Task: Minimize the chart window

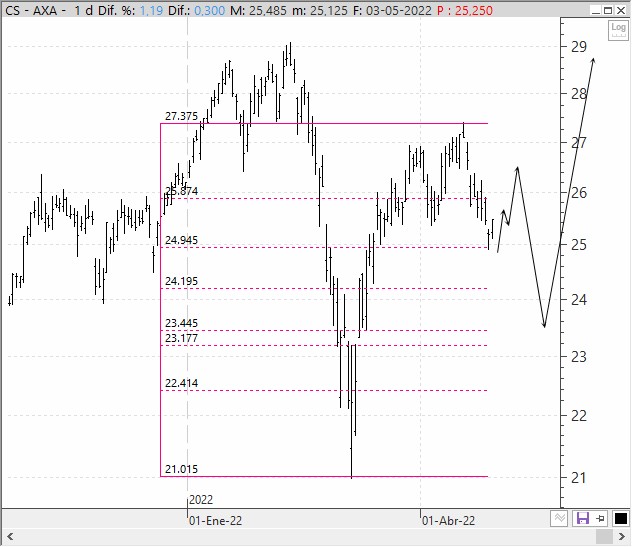Action: pyautogui.click(x=596, y=10)
